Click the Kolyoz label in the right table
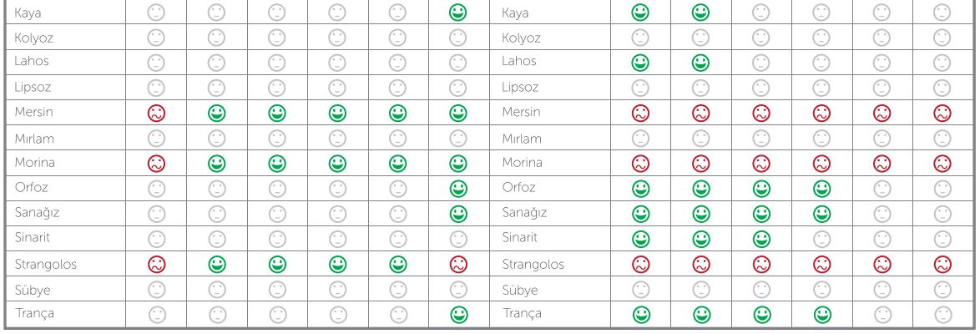980x334 pixels. pos(522,38)
